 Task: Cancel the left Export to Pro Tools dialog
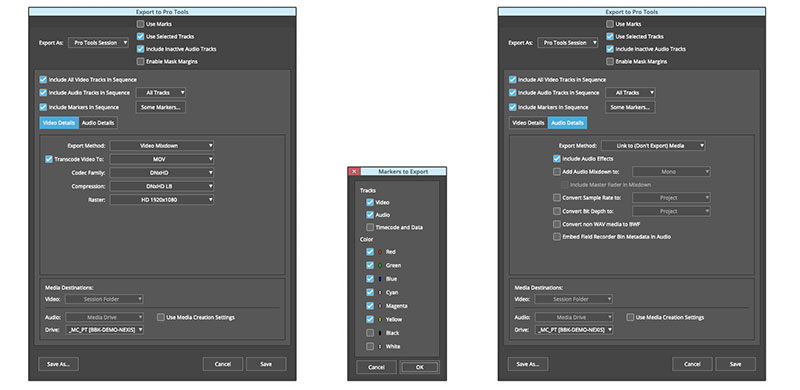coord(223,364)
